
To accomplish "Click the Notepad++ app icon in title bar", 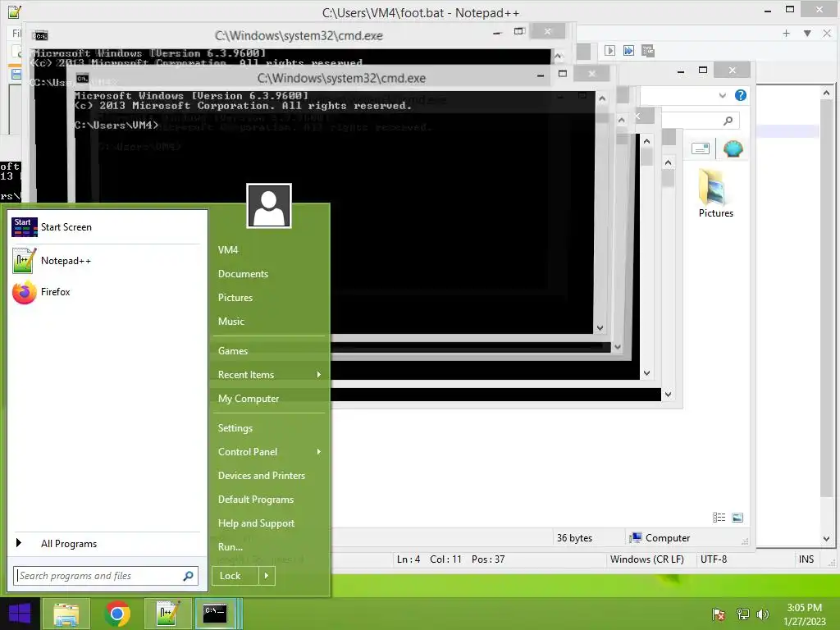I will click(x=15, y=11).
